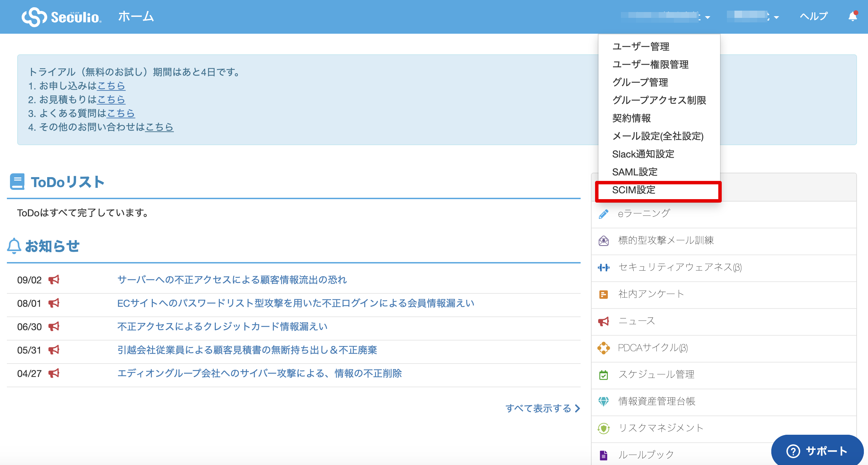This screenshot has height=465, width=868.
Task: Click the 情報資産管理台帳 diamond icon
Action: tap(604, 401)
